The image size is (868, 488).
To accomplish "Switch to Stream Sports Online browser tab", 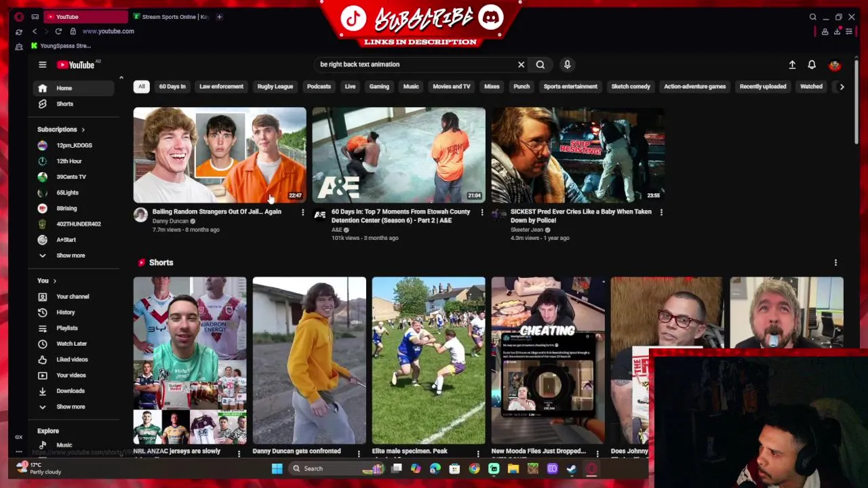I will click(x=171, y=17).
